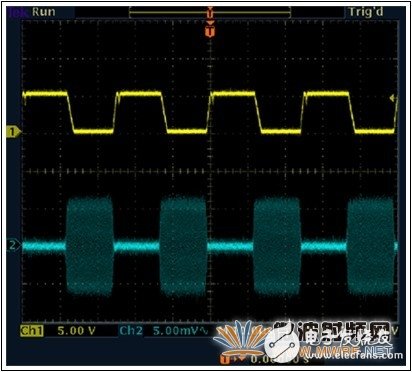Click the Trig'd trigger status indicator
This screenshot has height=372, width=412.
coord(366,12)
